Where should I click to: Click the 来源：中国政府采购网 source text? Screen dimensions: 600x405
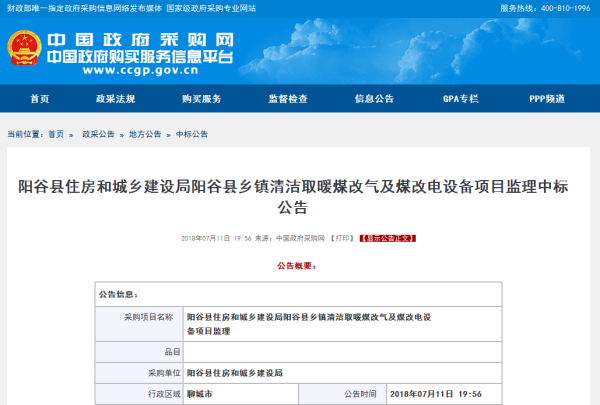tap(290, 238)
